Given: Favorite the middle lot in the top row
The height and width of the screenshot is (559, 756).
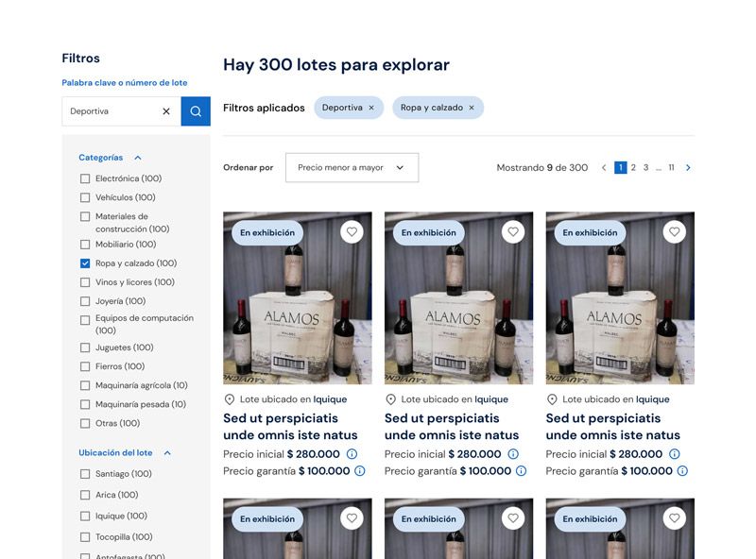Looking at the screenshot, I should point(513,232).
